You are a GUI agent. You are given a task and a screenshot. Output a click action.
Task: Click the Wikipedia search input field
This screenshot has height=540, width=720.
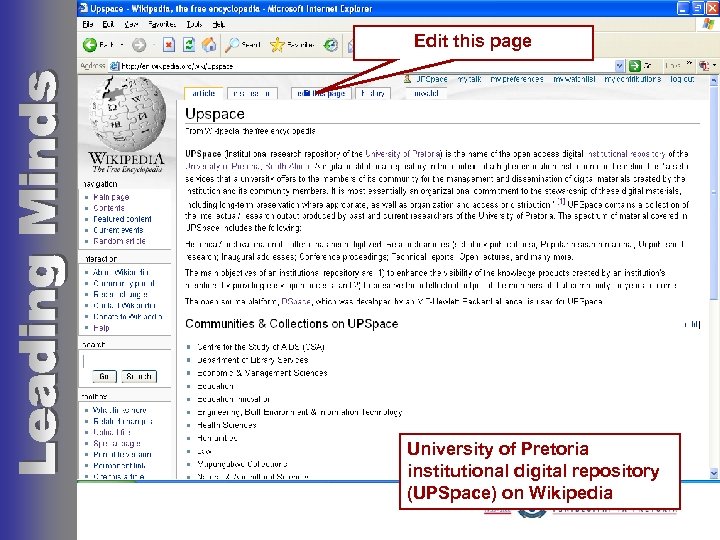pyautogui.click(x=126, y=361)
